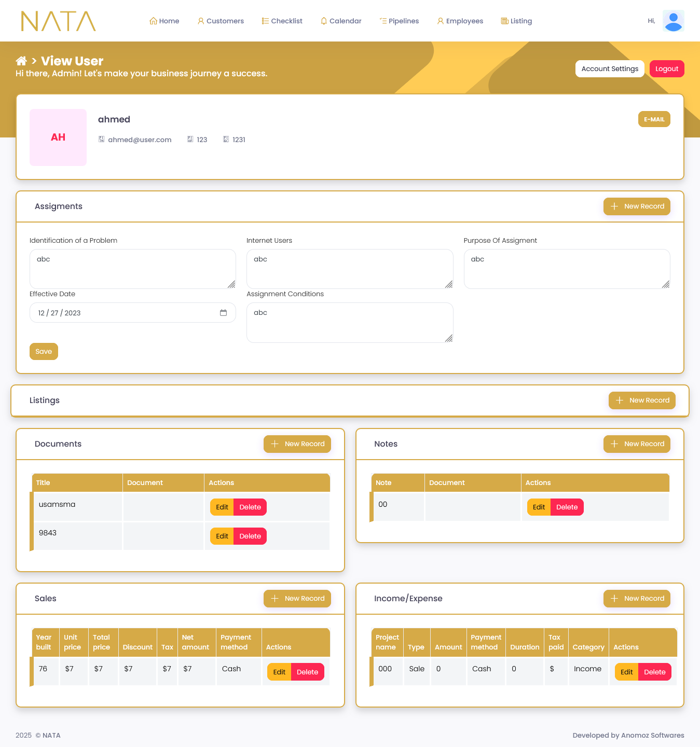This screenshot has width=700, height=747.
Task: Click the home breadcrumb icon
Action: coord(21,61)
